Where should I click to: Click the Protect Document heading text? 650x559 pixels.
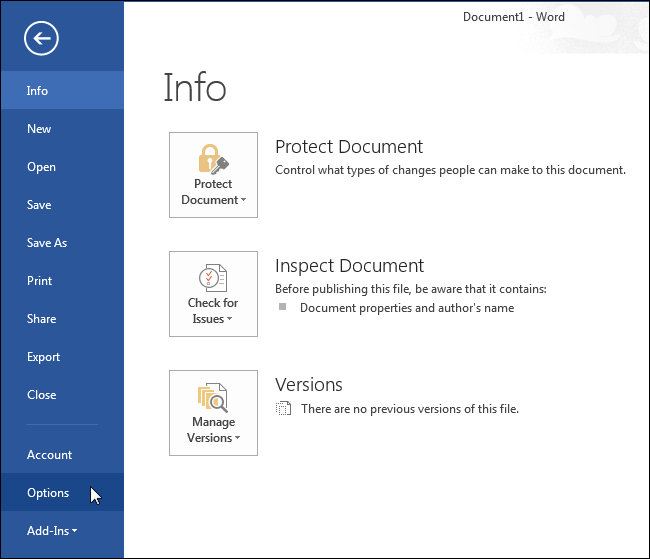tap(349, 147)
